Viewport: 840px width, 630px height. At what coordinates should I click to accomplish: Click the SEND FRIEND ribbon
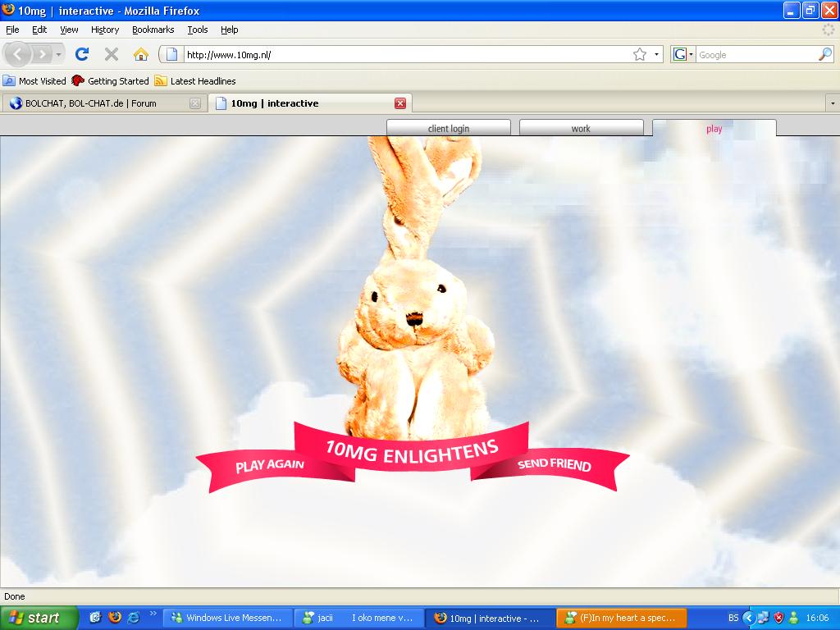(x=555, y=464)
